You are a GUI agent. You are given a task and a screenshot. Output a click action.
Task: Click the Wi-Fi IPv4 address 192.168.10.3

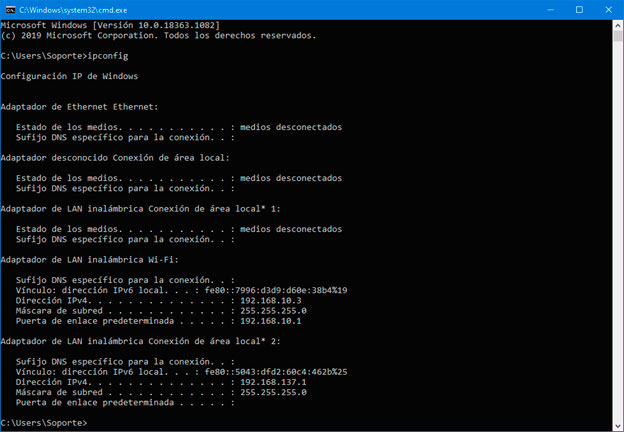(270, 300)
